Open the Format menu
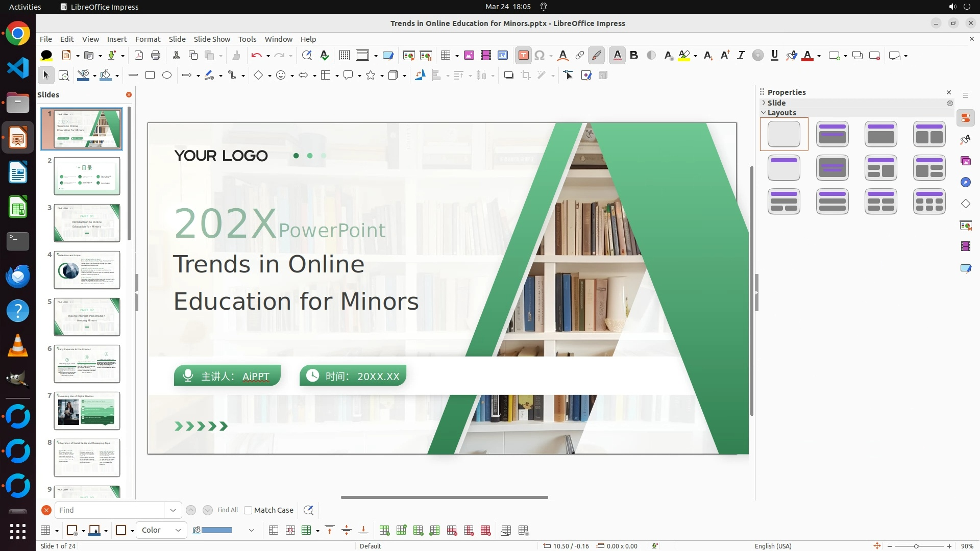This screenshot has width=980, height=551. tap(148, 39)
